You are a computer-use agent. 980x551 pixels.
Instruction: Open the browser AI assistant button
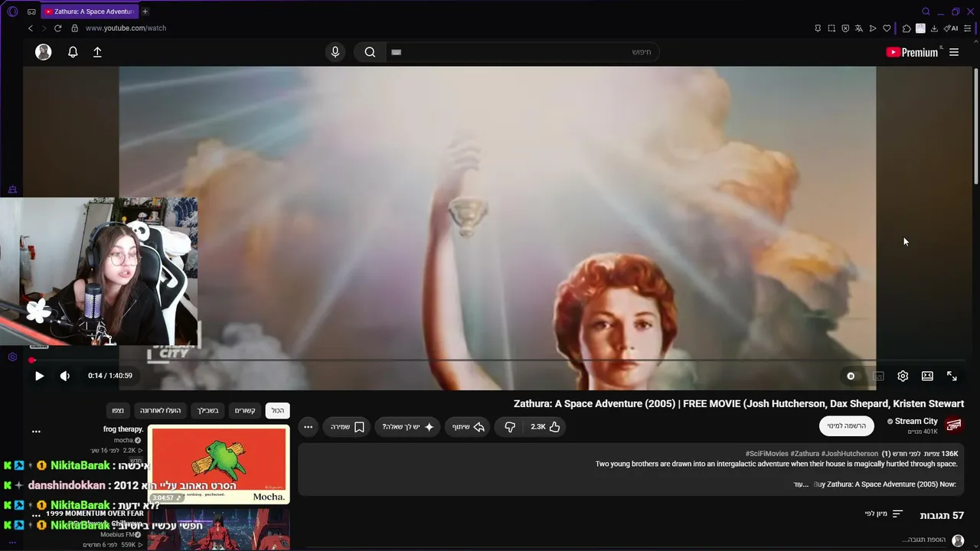coord(951,28)
